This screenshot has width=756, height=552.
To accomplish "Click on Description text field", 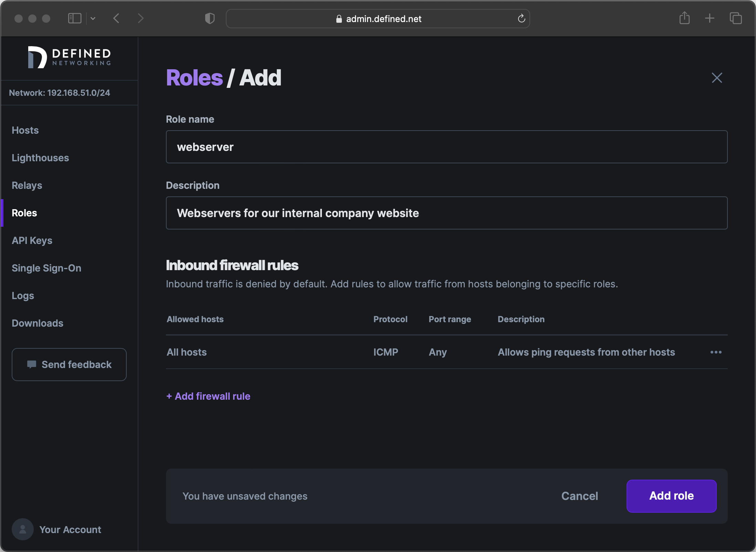I will 447,213.
